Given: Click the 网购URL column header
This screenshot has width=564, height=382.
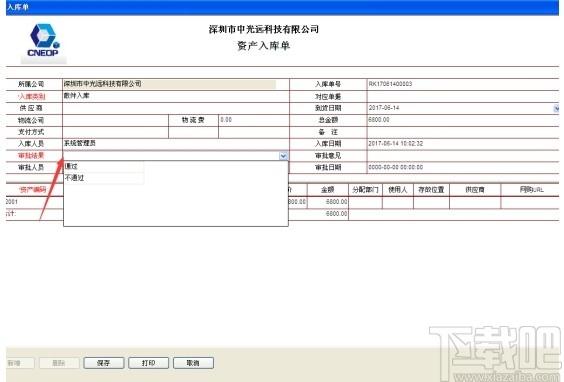Looking at the screenshot, I should [531, 190].
